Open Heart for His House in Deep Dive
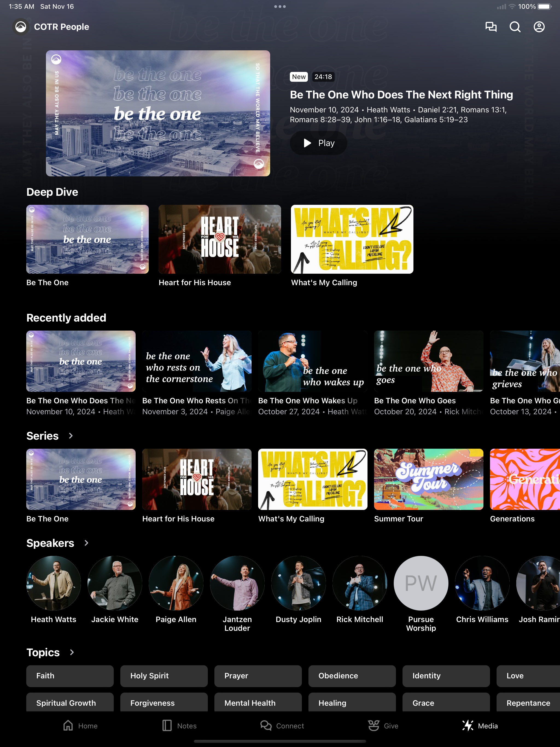Viewport: 560px width, 747px height. point(220,239)
